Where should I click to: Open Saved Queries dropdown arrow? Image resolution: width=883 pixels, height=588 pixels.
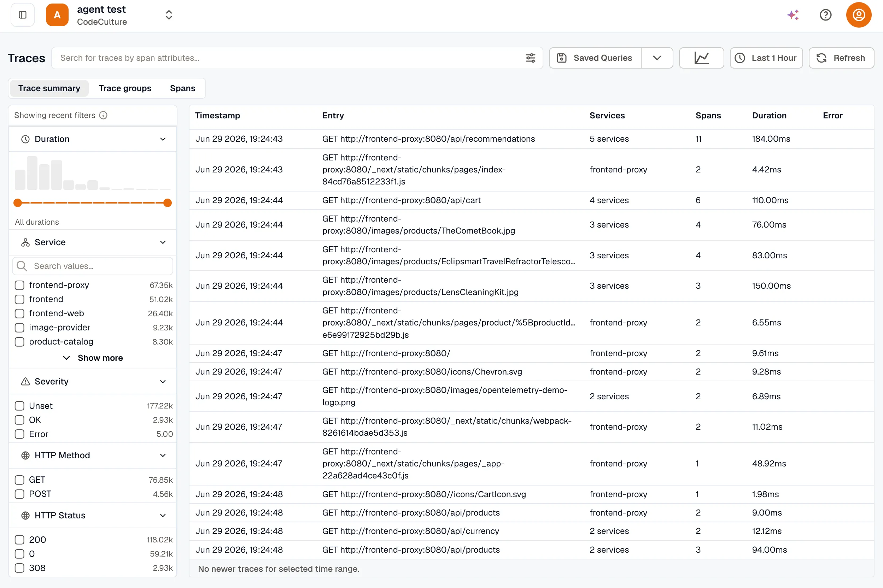click(x=656, y=58)
